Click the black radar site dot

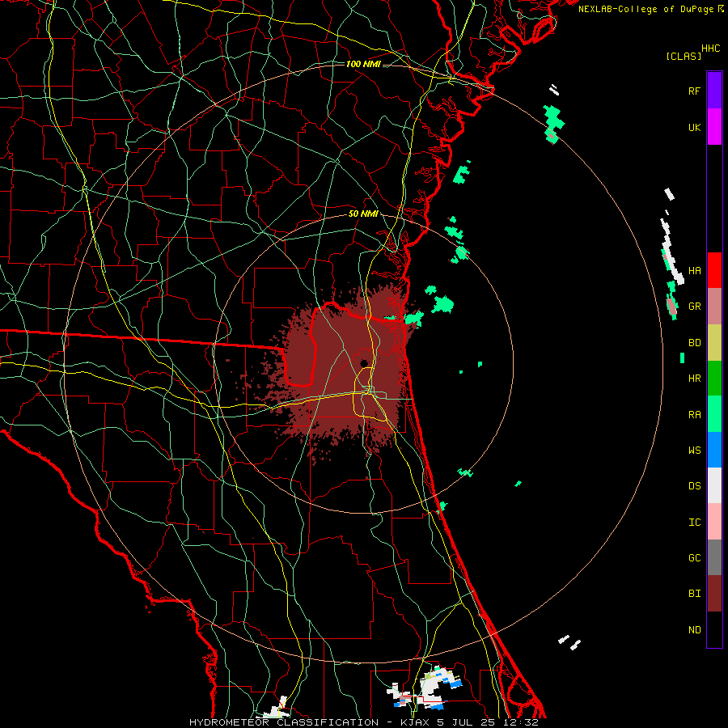pyautogui.click(x=364, y=363)
